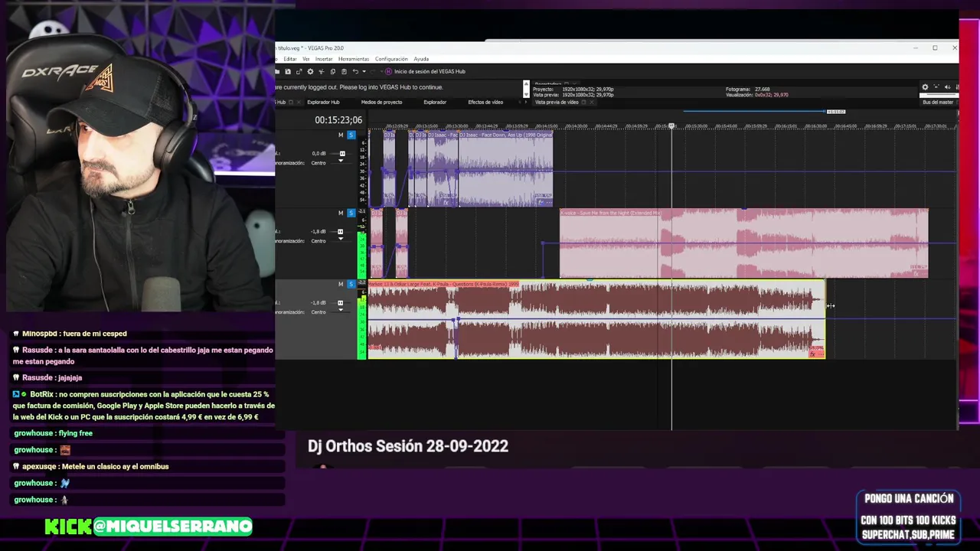Mute the third audio track
Viewport: 980px width, 551px height.
(x=341, y=284)
